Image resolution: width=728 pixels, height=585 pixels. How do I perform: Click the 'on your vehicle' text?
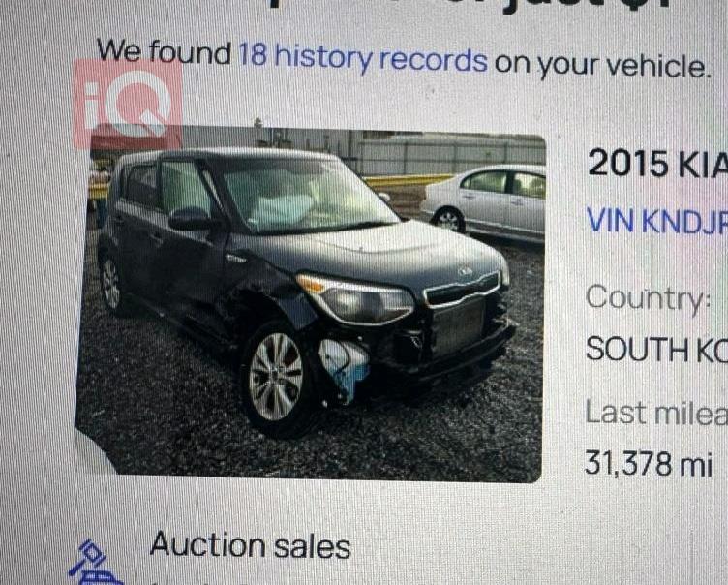602,64
